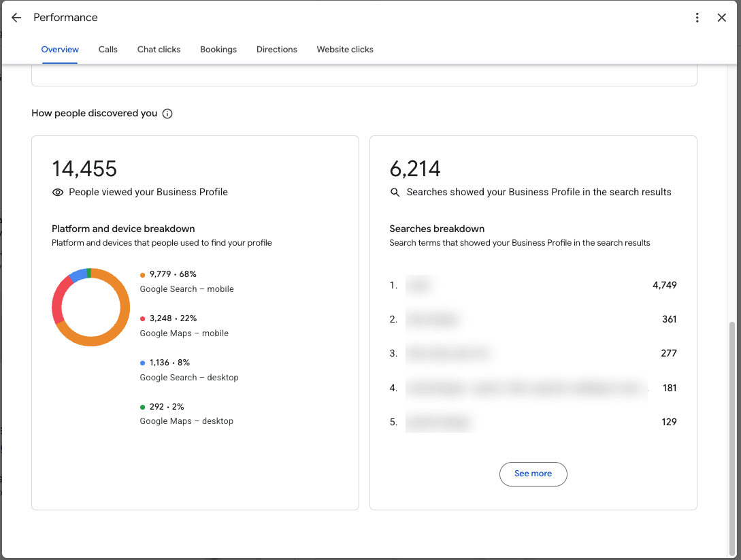741x560 pixels.
Task: Click the Google Search – mobile label
Action: point(186,289)
